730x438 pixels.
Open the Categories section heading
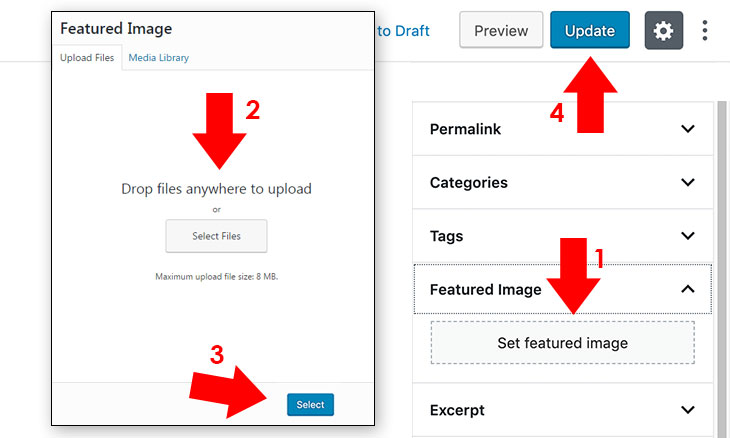[x=469, y=182]
